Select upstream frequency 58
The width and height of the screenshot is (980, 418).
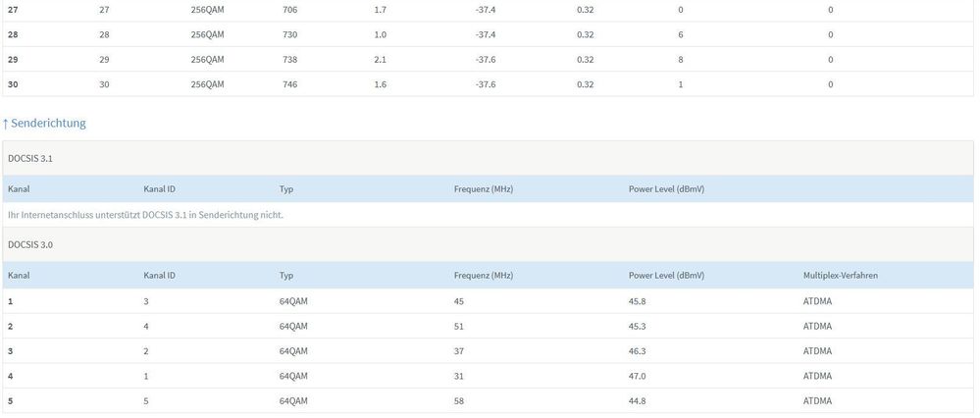[x=459, y=401]
